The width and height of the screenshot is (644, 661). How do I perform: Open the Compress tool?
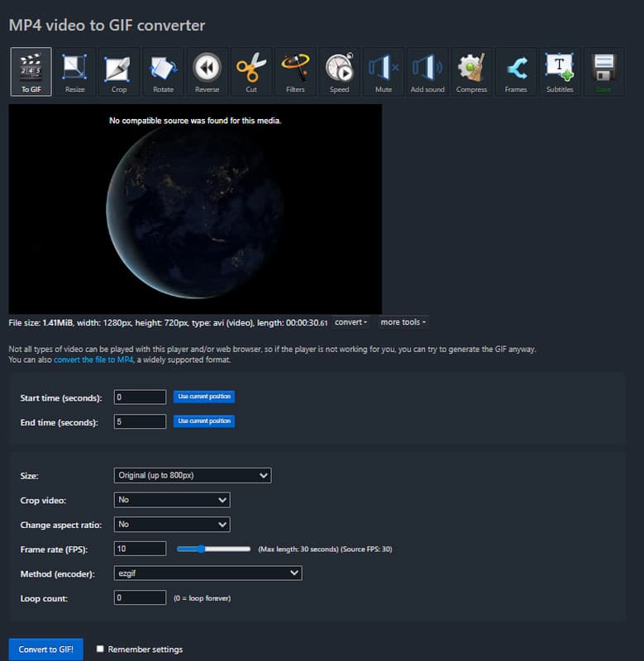[471, 71]
